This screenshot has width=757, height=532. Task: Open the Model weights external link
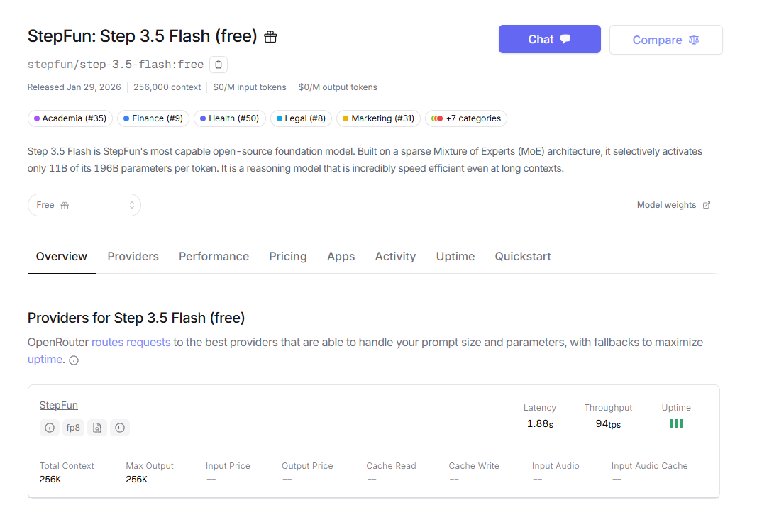coord(673,205)
